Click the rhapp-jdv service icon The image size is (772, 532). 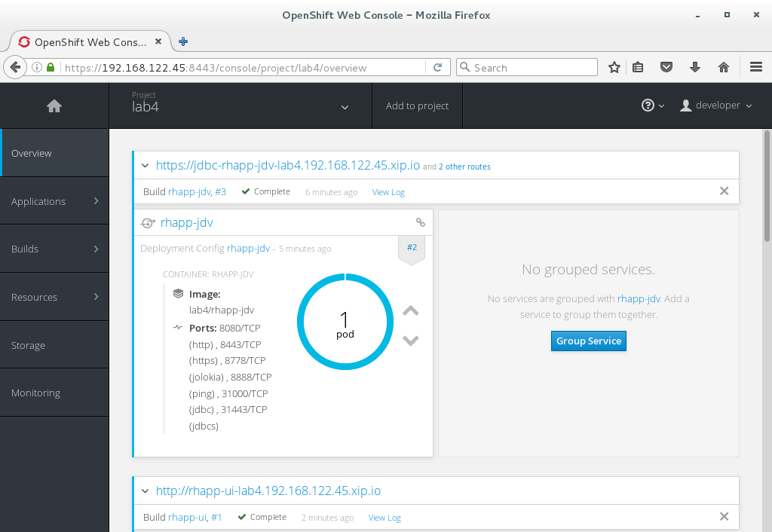point(148,223)
